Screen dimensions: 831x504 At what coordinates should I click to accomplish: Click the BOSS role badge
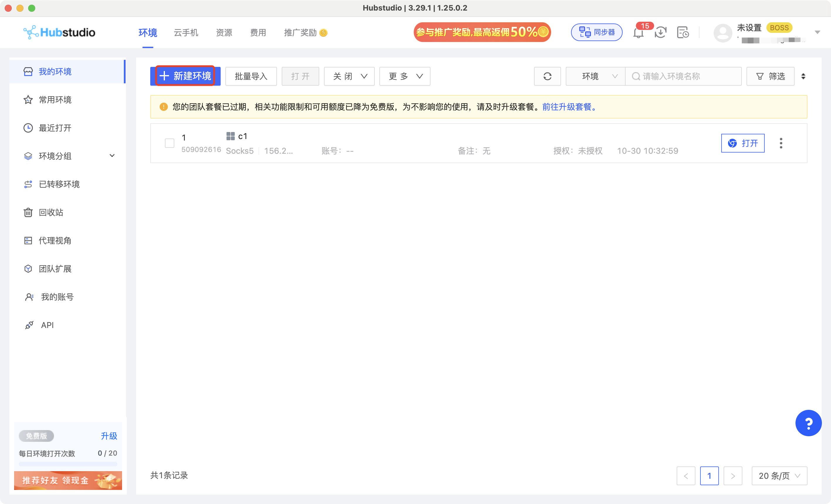[x=779, y=28]
